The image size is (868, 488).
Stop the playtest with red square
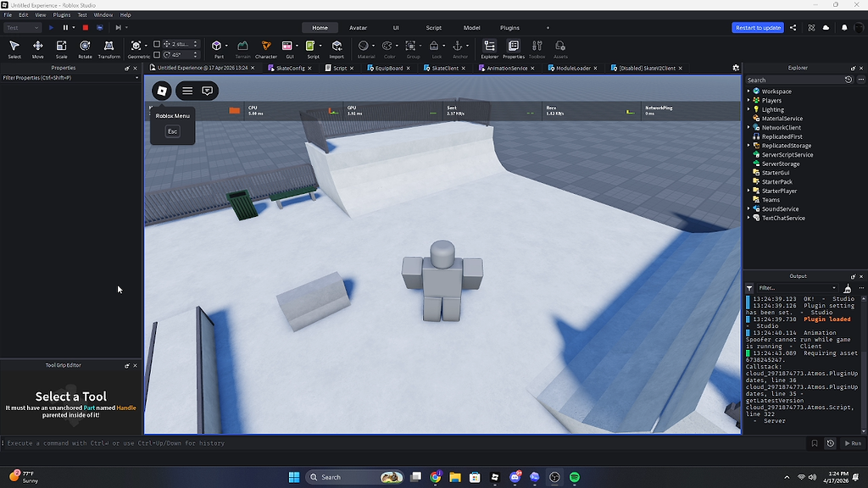(x=86, y=28)
